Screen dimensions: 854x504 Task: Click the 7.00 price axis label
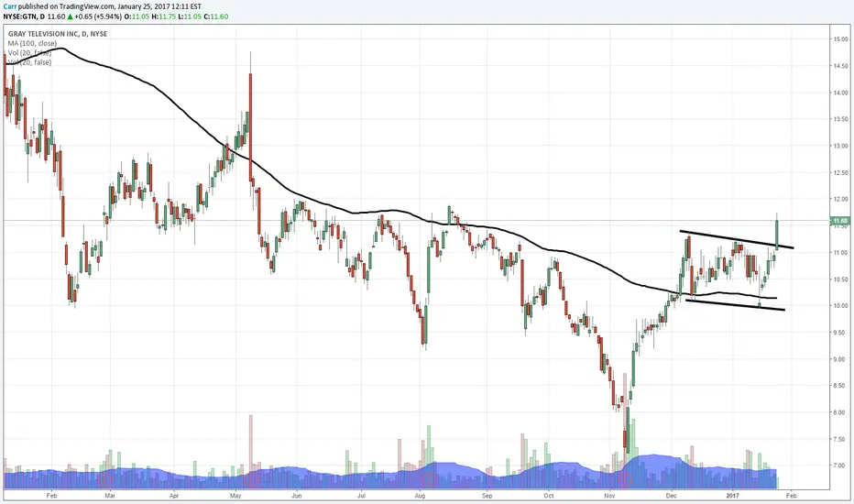[840, 466]
